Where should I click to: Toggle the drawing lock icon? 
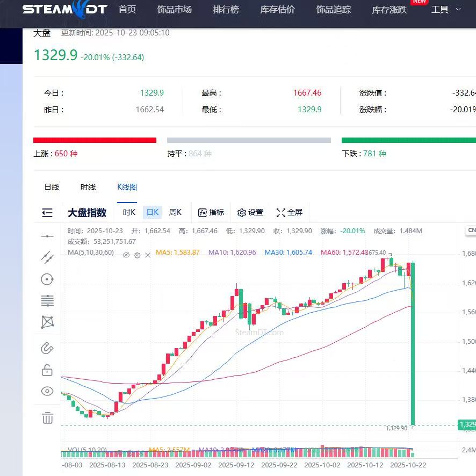(47, 370)
